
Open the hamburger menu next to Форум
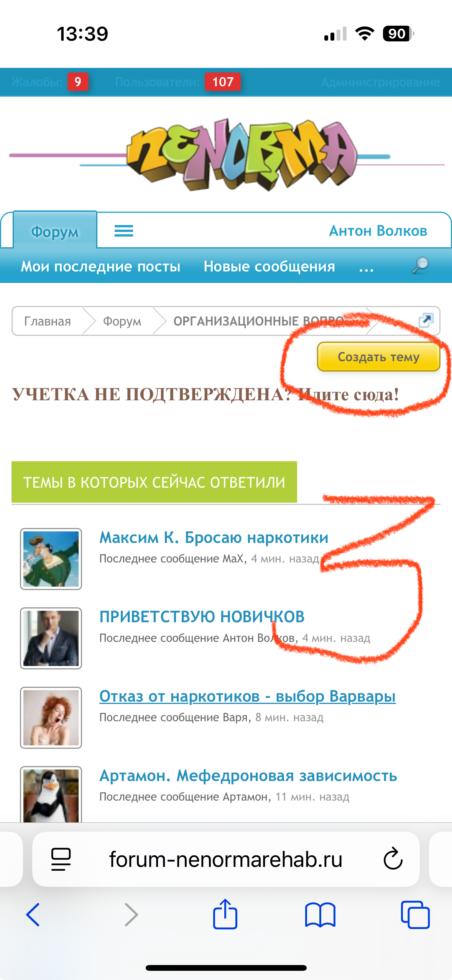tap(123, 231)
